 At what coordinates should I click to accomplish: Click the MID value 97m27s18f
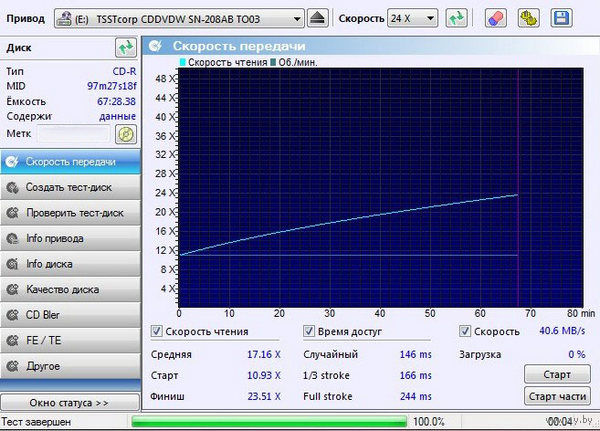112,86
